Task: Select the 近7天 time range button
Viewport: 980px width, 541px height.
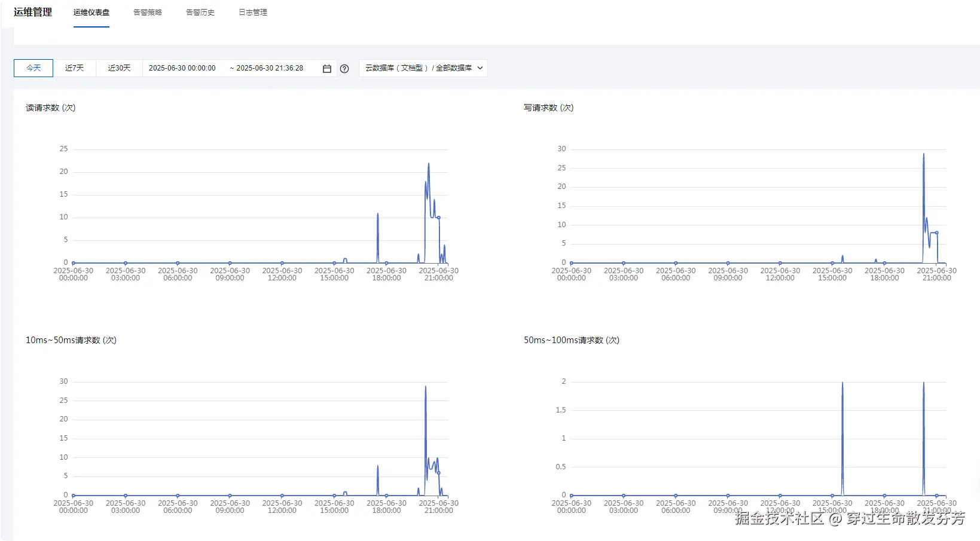Action: pyautogui.click(x=75, y=68)
